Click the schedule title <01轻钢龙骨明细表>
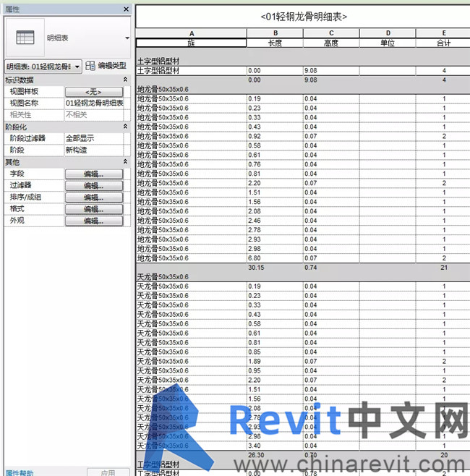 304,17
